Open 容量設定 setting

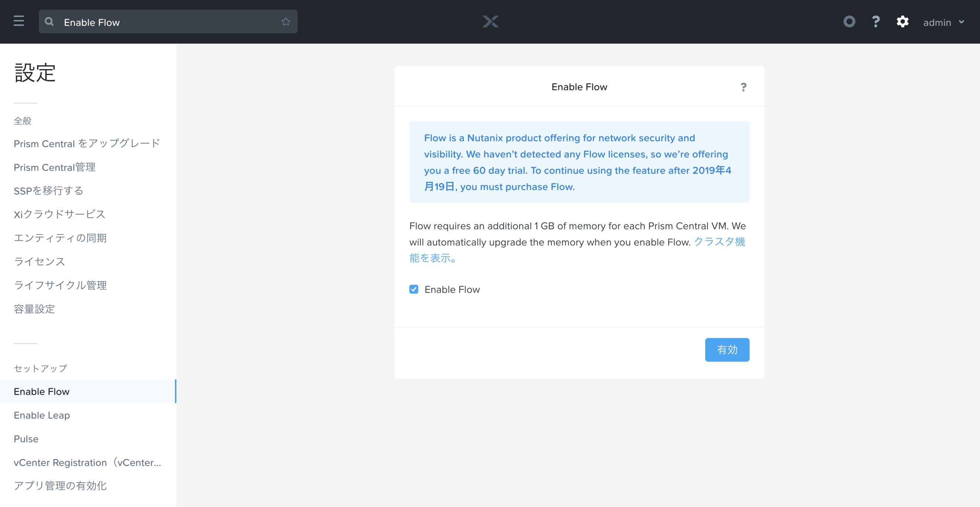[34, 308]
